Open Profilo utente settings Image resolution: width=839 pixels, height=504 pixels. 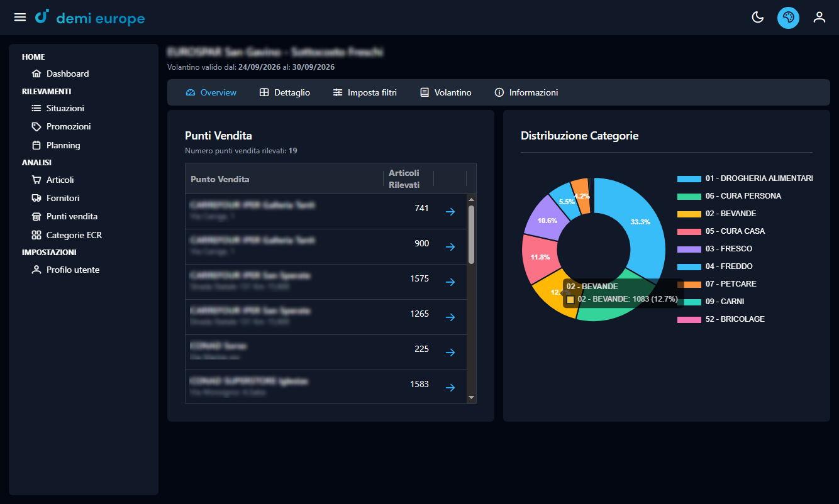coord(65,270)
